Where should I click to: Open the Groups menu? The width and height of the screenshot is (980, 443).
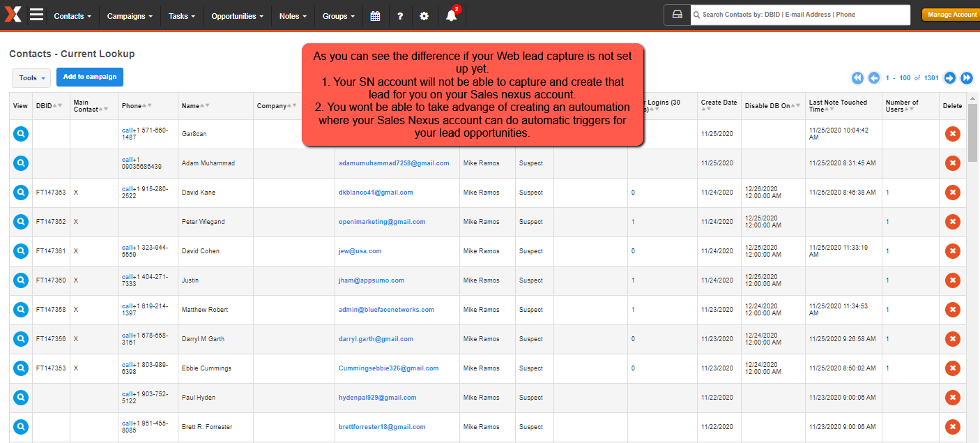coord(339,16)
